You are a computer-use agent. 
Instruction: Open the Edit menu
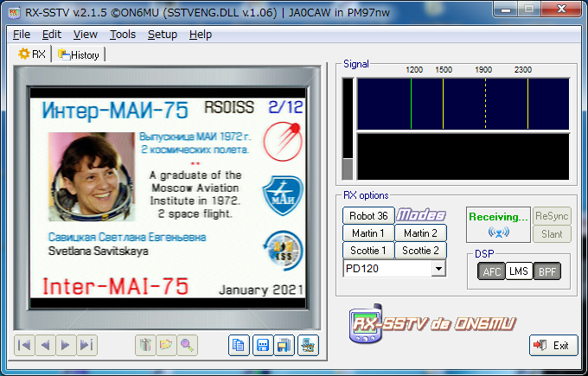[52, 35]
